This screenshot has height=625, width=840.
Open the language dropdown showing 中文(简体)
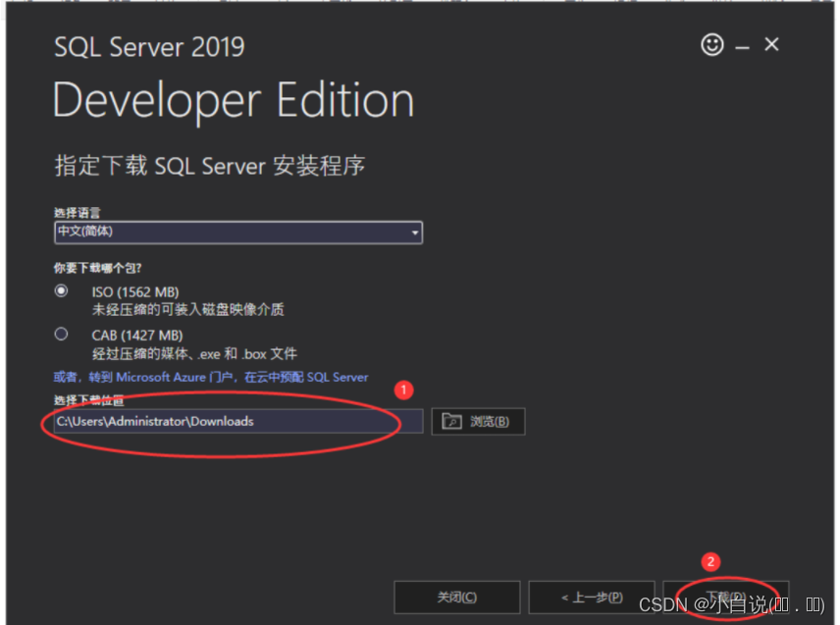[238, 233]
